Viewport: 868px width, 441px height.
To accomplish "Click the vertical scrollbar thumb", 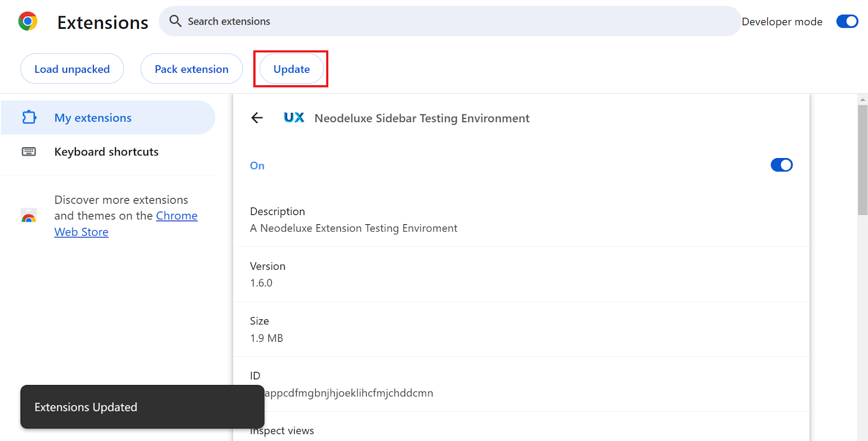I will click(x=863, y=160).
